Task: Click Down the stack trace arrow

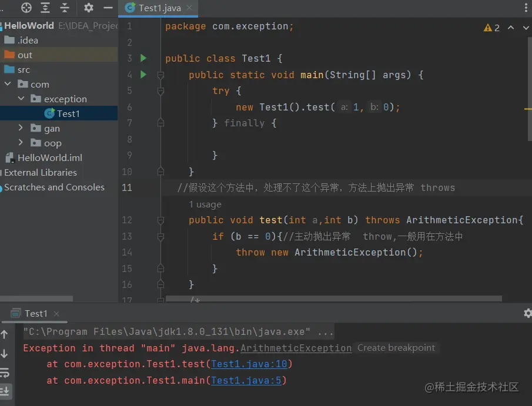Action: pyautogui.click(x=5, y=354)
